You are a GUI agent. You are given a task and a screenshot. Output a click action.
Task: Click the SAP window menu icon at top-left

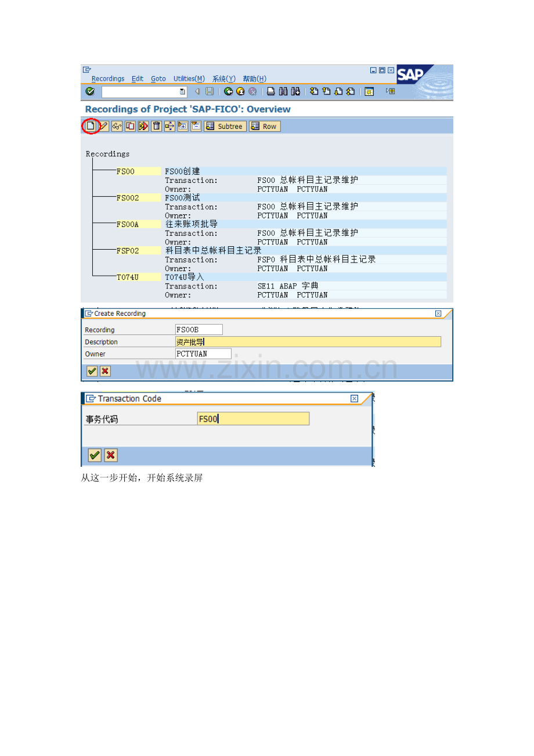pos(87,70)
